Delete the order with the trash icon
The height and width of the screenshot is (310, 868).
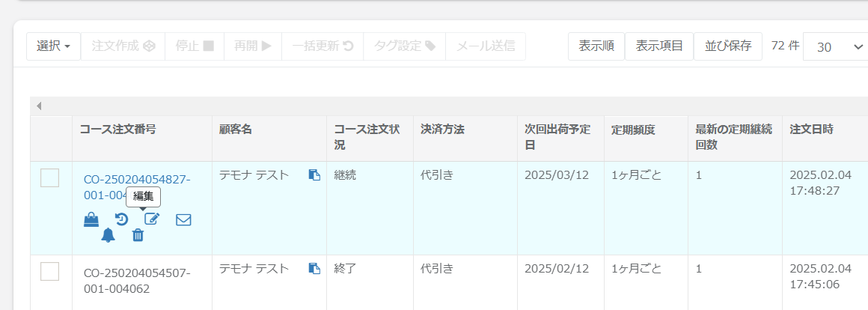138,235
